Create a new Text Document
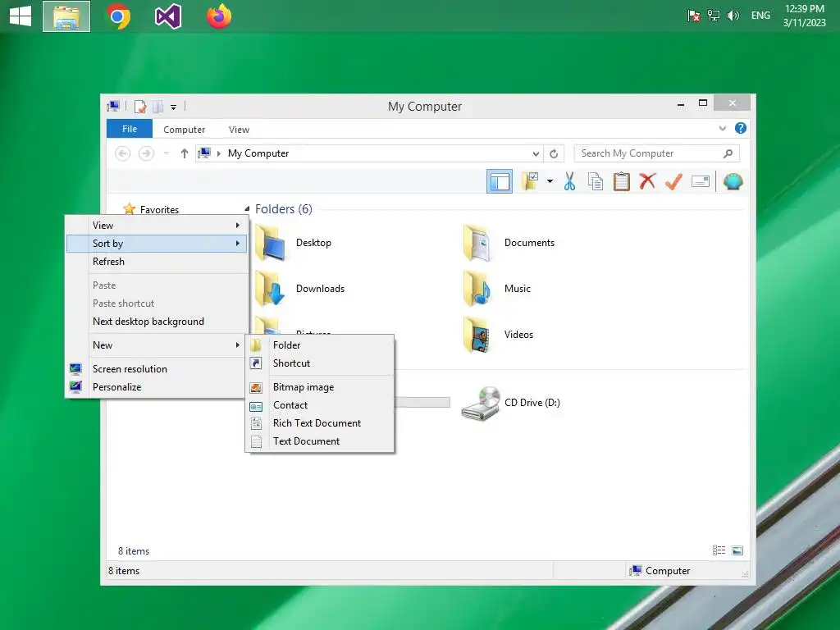840x630 pixels. (x=320, y=441)
